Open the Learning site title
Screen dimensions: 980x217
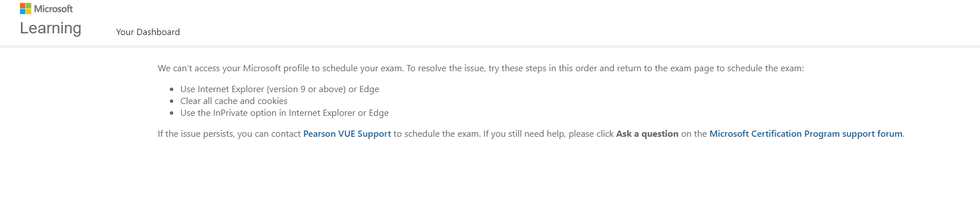(50, 28)
